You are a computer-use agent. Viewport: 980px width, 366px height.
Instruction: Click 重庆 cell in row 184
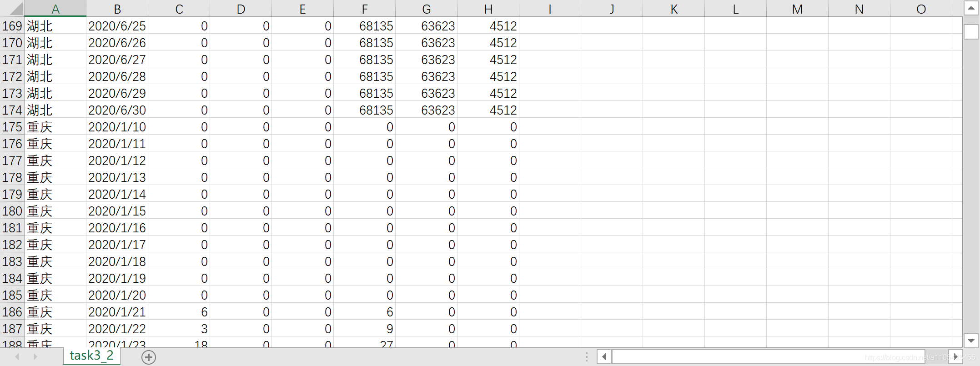55,278
